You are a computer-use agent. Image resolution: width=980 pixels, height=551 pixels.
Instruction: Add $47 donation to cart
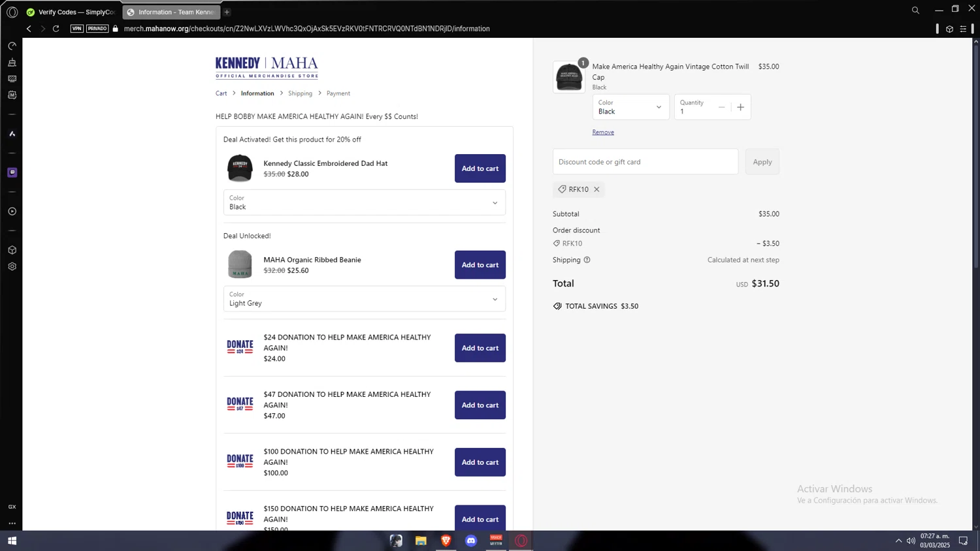pyautogui.click(x=480, y=405)
